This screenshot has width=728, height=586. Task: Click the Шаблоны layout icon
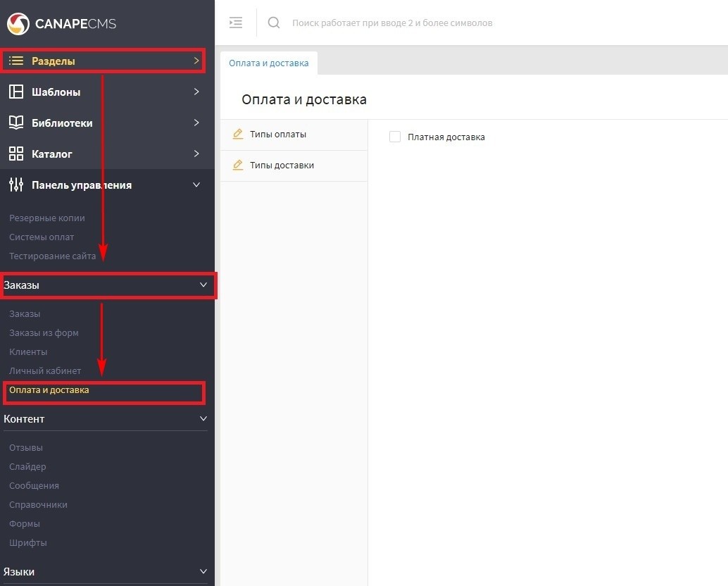[x=16, y=92]
